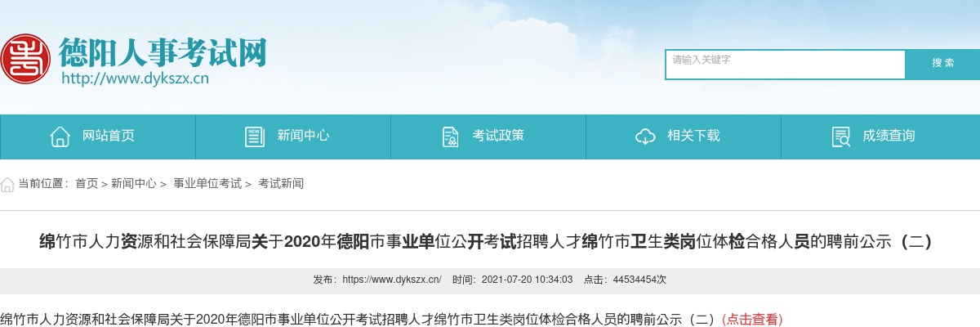Click the newspaper icon for 新闻中心
This screenshot has width=980, height=327.
pos(255,137)
